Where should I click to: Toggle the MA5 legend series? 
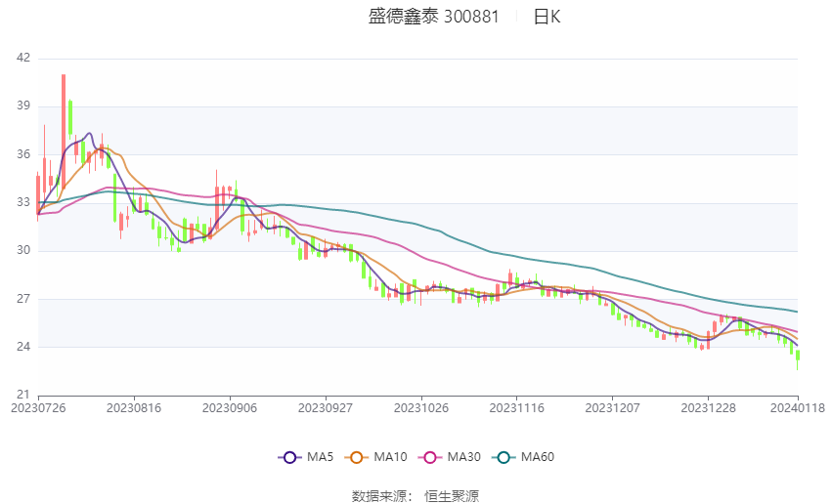point(306,457)
